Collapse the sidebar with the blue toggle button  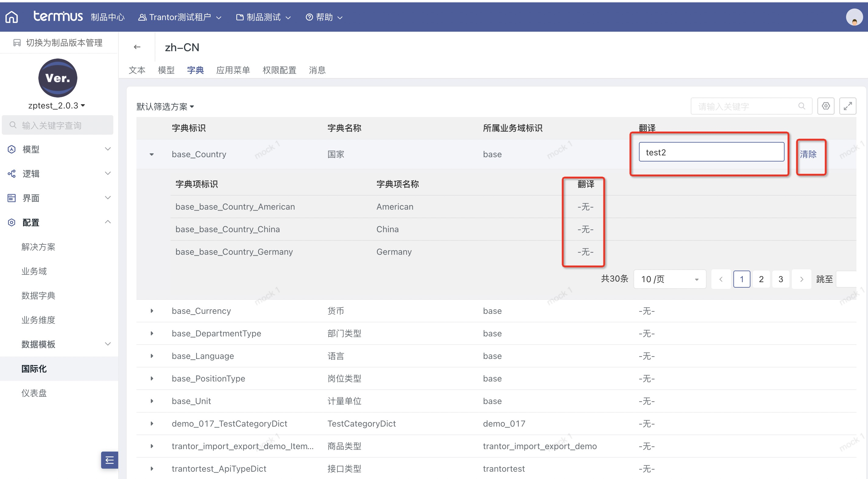point(110,460)
